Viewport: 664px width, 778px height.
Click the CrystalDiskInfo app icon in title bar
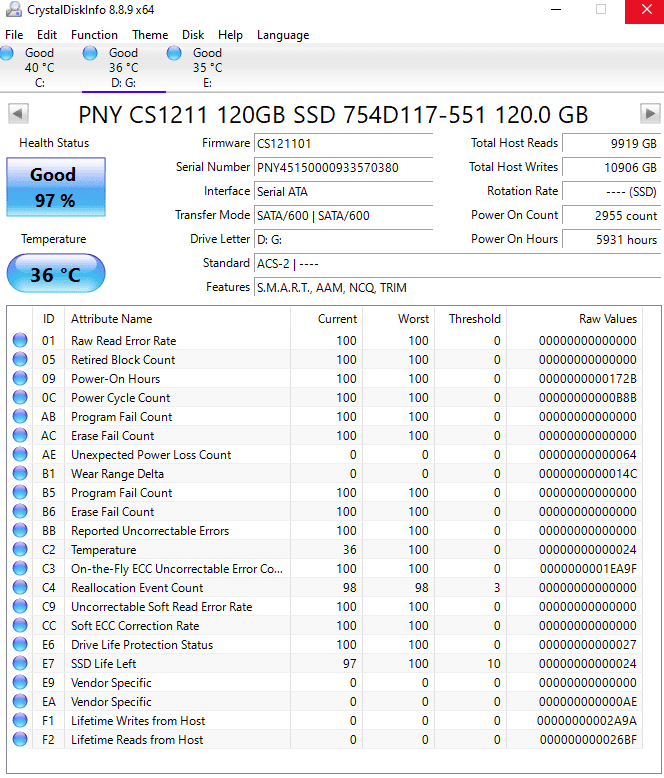(x=13, y=9)
